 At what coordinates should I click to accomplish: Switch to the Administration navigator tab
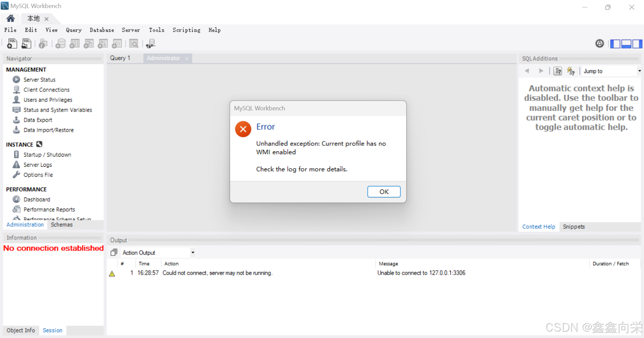click(x=25, y=225)
